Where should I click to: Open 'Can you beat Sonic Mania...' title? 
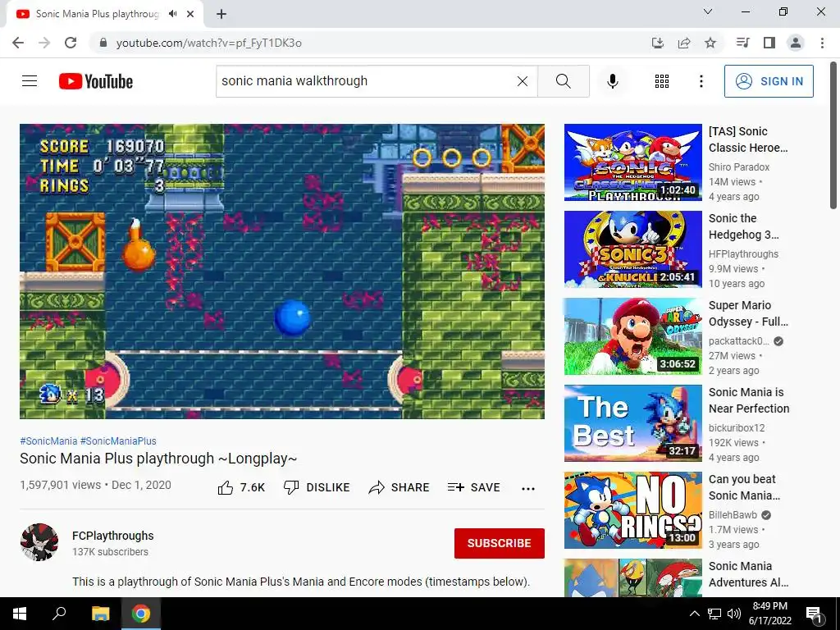[744, 487]
